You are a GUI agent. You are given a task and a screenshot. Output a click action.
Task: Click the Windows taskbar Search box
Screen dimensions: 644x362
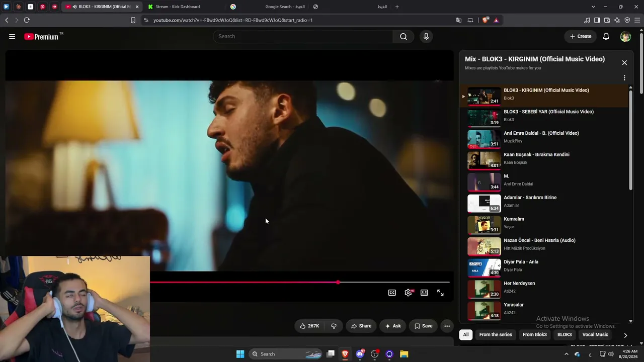point(286,354)
